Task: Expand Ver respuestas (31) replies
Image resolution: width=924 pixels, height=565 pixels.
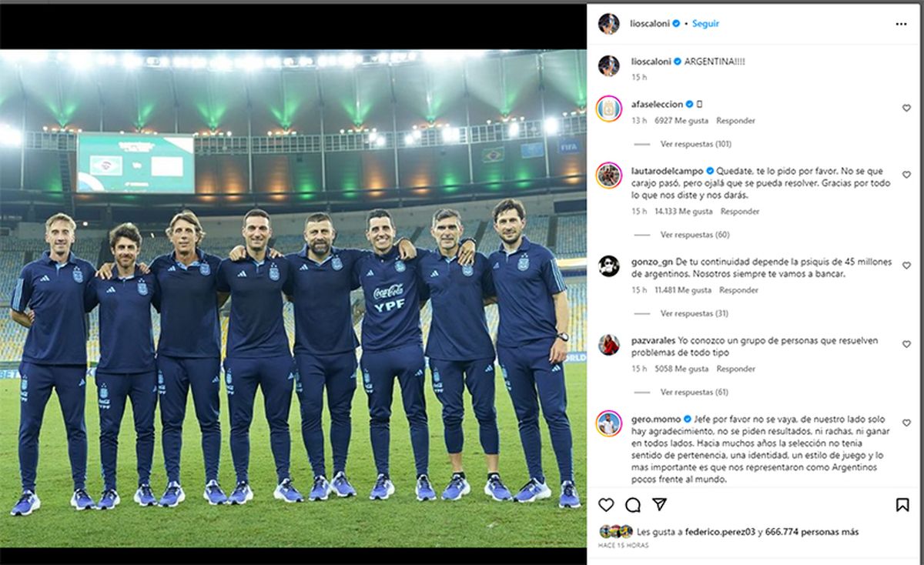Action: (x=695, y=313)
